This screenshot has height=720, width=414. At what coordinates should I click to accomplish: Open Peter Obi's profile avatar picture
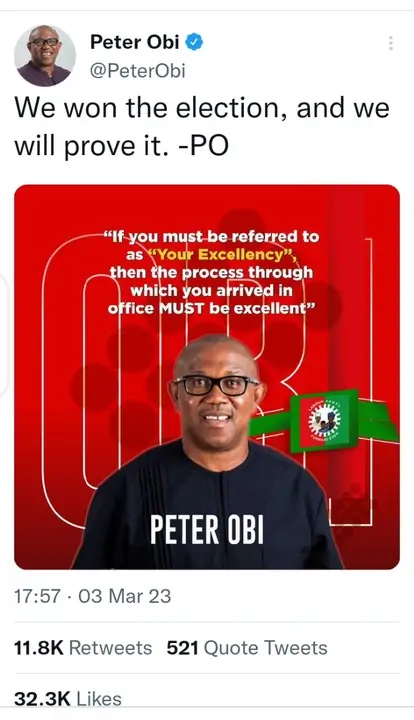(x=45, y=56)
